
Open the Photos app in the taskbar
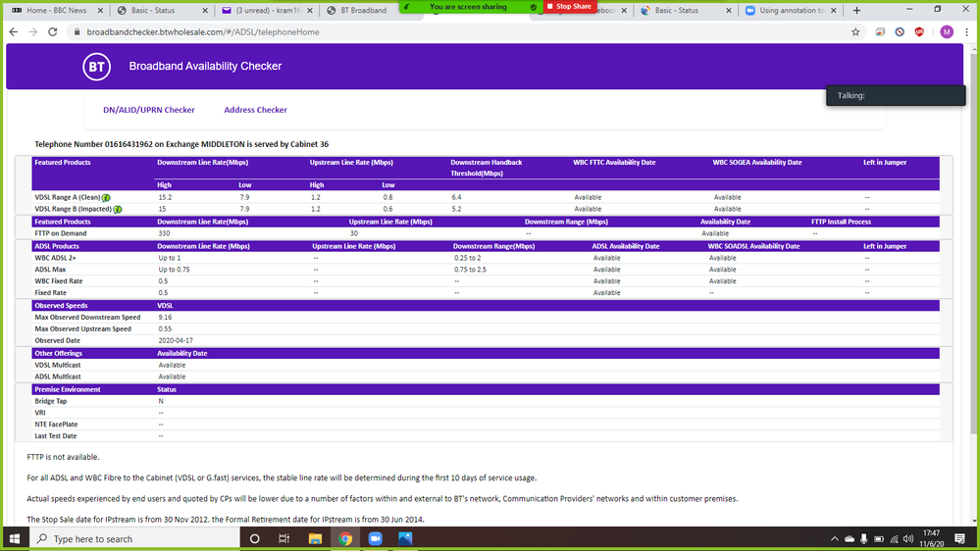click(x=404, y=539)
